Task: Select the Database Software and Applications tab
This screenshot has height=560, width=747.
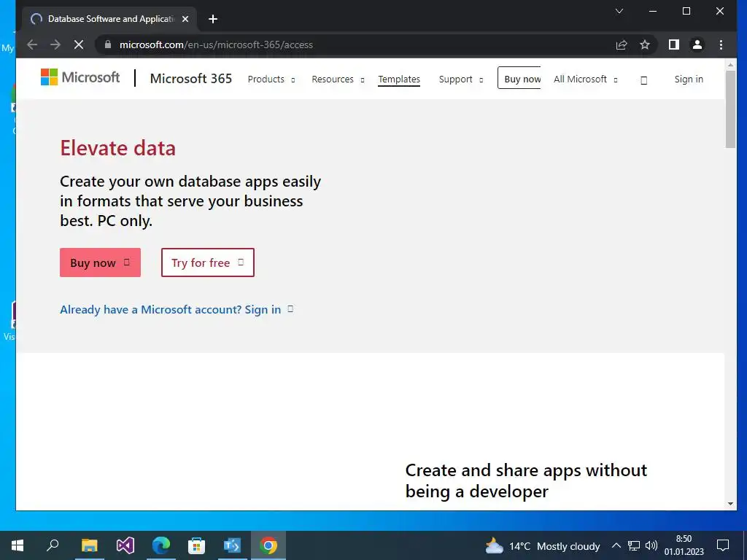Action: coord(109,19)
